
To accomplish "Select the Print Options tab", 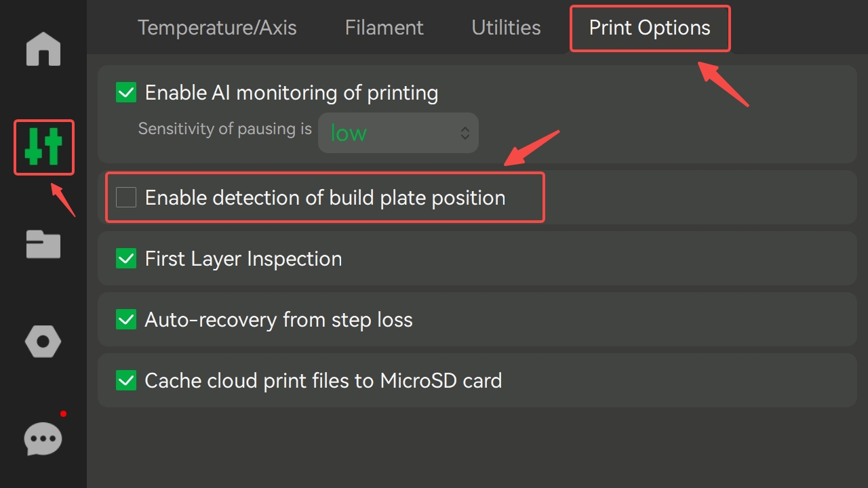I will click(x=650, y=28).
